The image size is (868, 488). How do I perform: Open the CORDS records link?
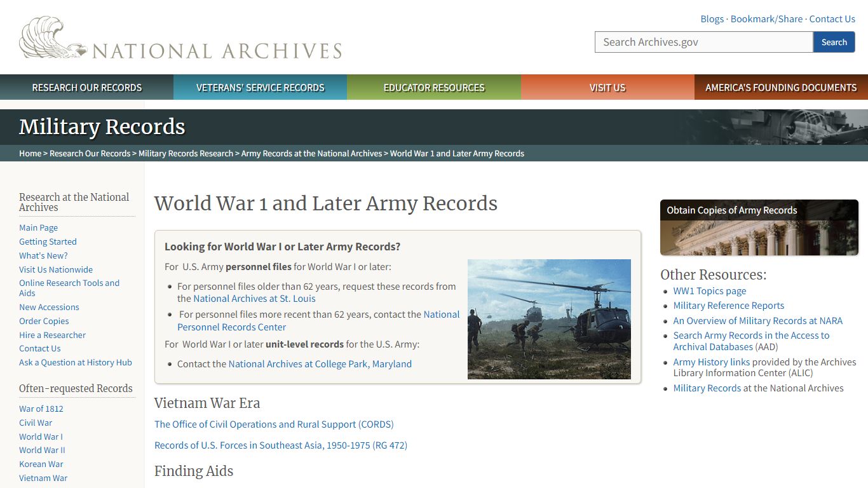point(274,424)
